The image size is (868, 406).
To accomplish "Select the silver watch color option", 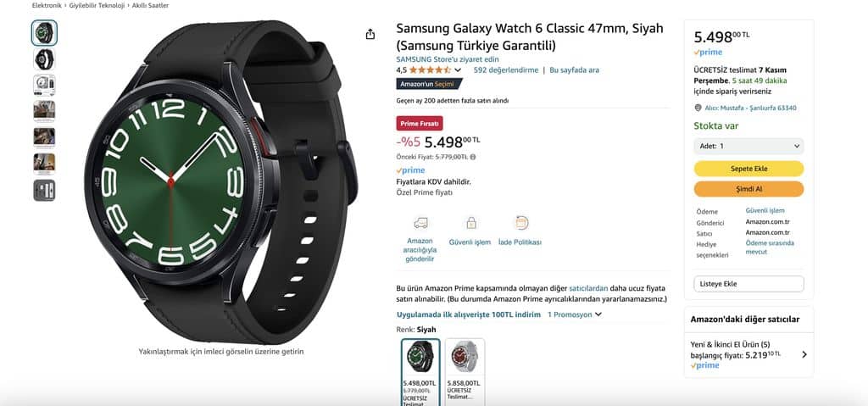I will [x=465, y=372].
